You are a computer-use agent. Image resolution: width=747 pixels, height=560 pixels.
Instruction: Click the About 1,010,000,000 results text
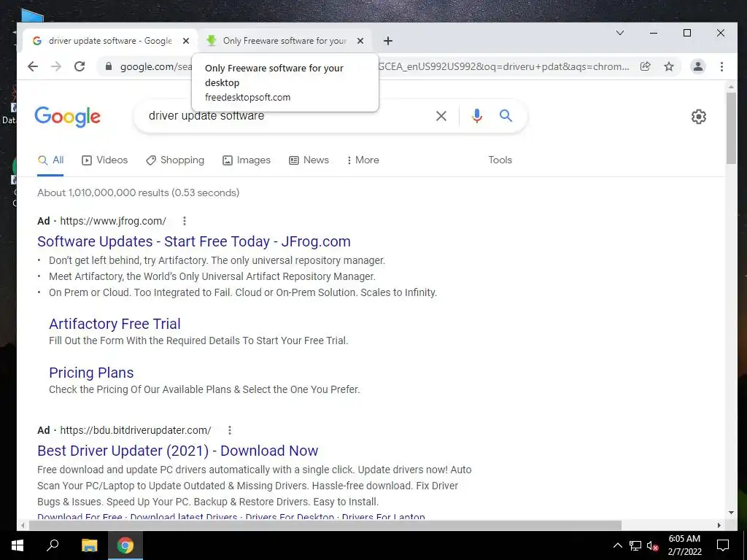point(138,192)
